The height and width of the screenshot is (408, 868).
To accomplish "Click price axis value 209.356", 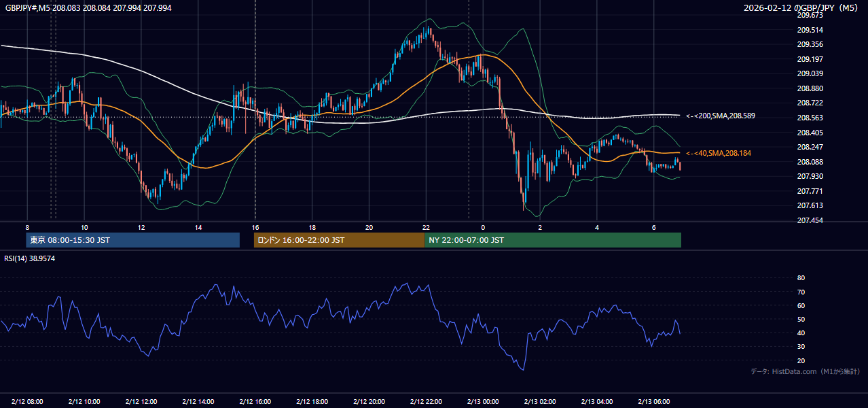I will tap(810, 44).
